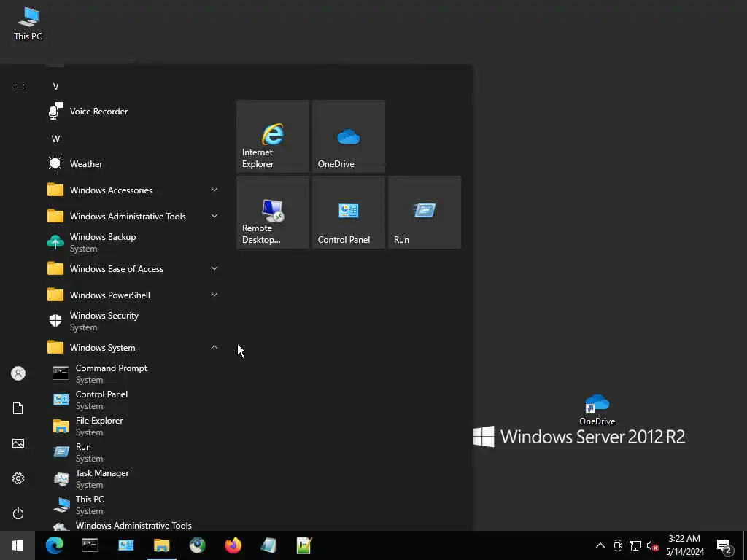Open This PC entry in Windows System list
Image resolution: width=747 pixels, height=560 pixels.
tap(133, 505)
